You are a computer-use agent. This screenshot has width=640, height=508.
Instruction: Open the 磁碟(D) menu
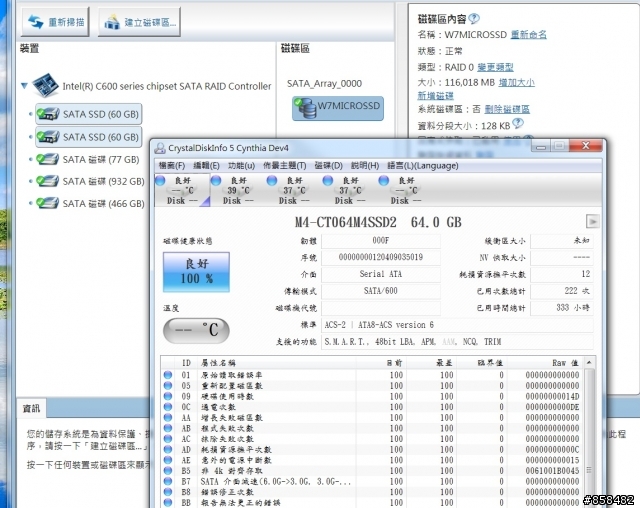coord(328,166)
